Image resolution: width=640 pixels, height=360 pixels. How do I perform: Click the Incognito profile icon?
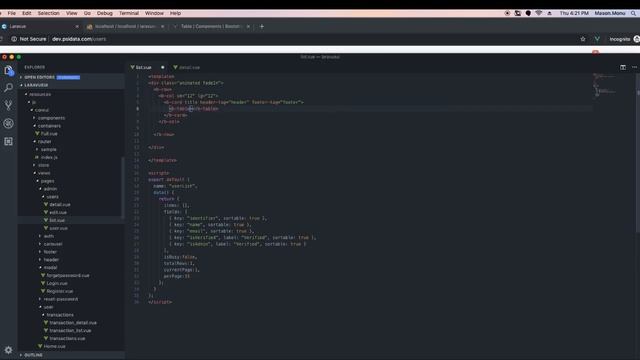point(636,39)
